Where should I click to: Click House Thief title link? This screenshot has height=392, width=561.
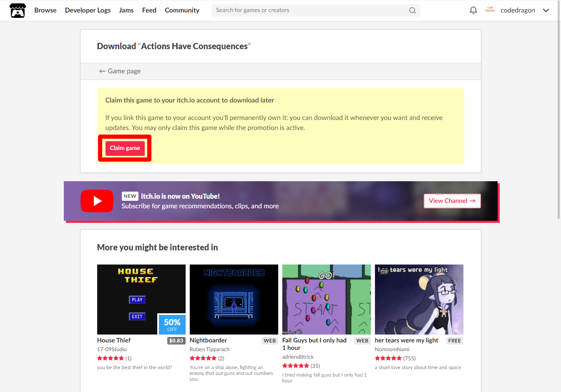click(114, 340)
